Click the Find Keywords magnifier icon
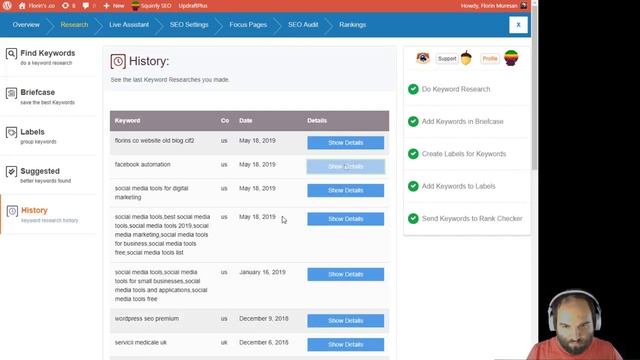 pos(11,54)
